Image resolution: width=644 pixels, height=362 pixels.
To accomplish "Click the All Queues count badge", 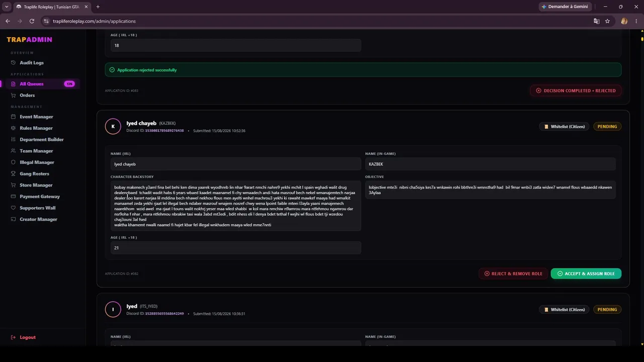I will point(69,84).
